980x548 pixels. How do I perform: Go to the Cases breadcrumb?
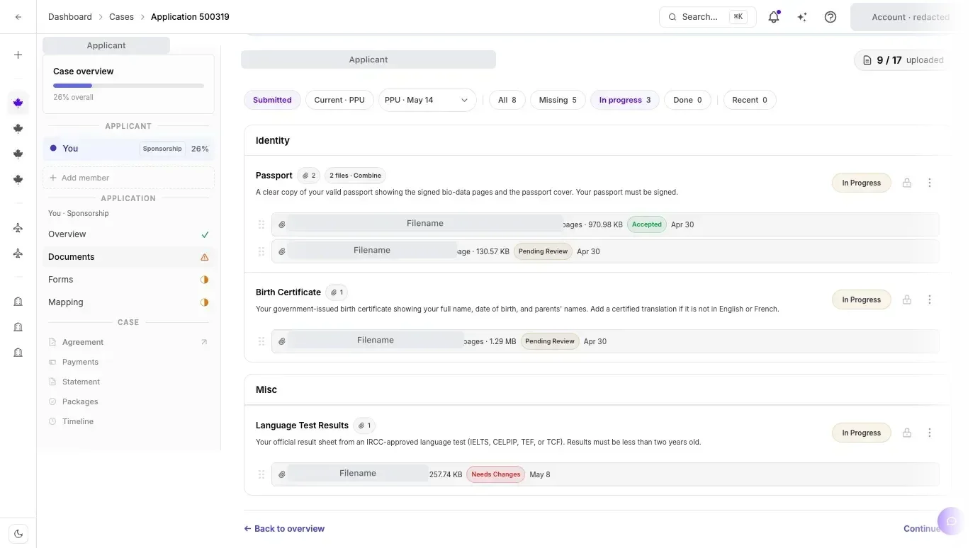(x=121, y=17)
